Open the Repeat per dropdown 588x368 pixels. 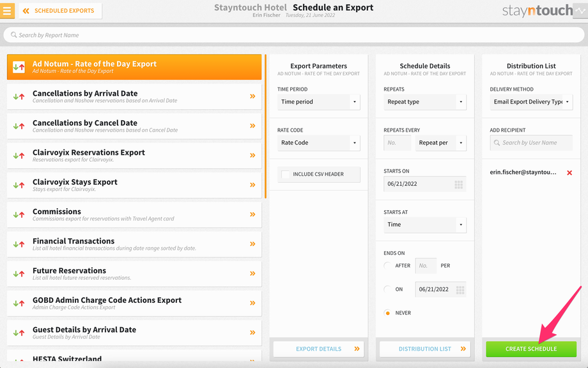click(x=440, y=142)
